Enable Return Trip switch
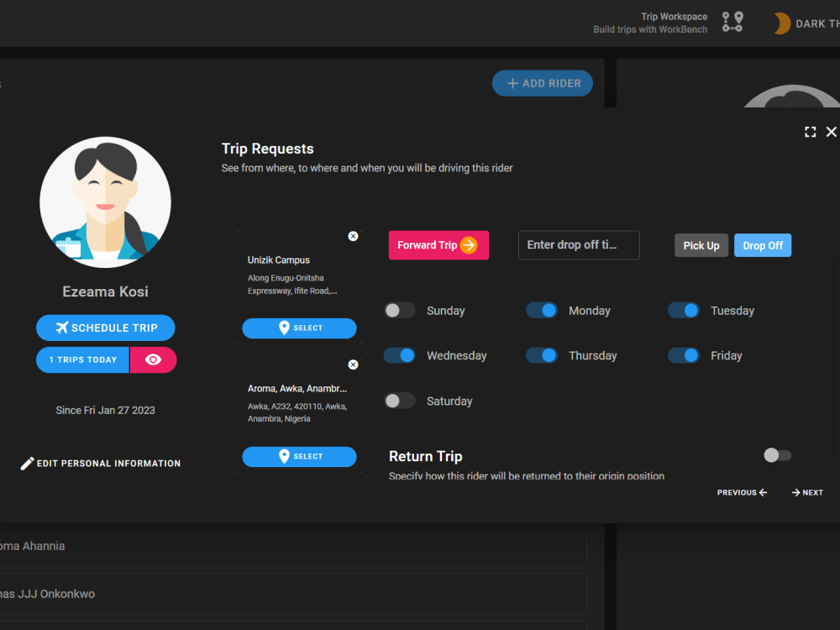The image size is (840, 630). 777,455
